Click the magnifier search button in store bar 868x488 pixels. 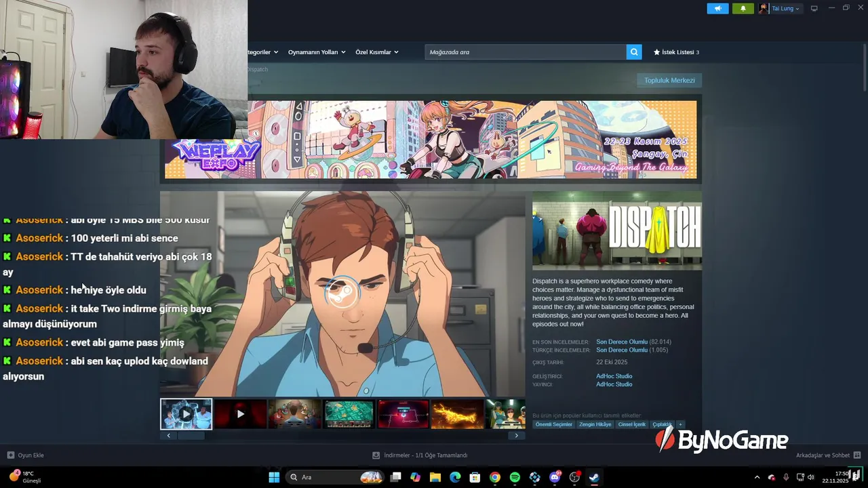click(x=634, y=52)
